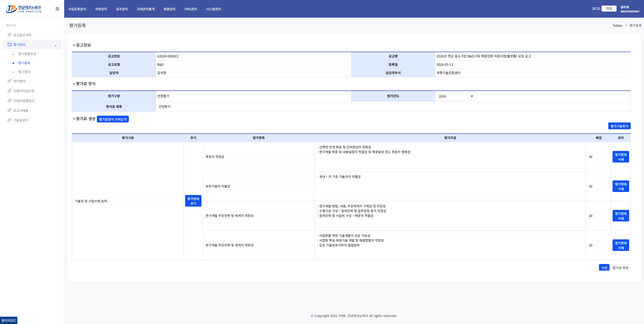Open 사업비지급신청 in the sidebar
644x324 pixels.
tap(24, 91)
